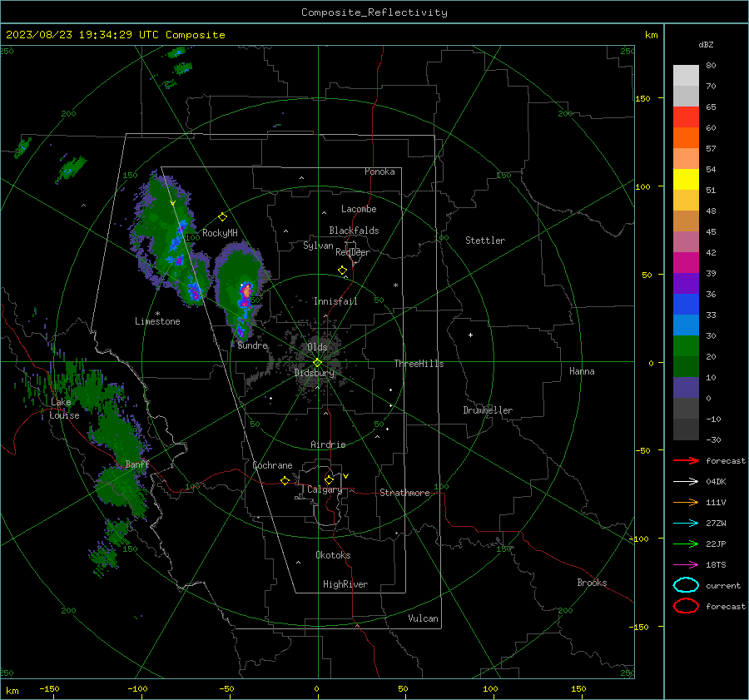Click the bright yellow 54 dBZ swatch

686,180
